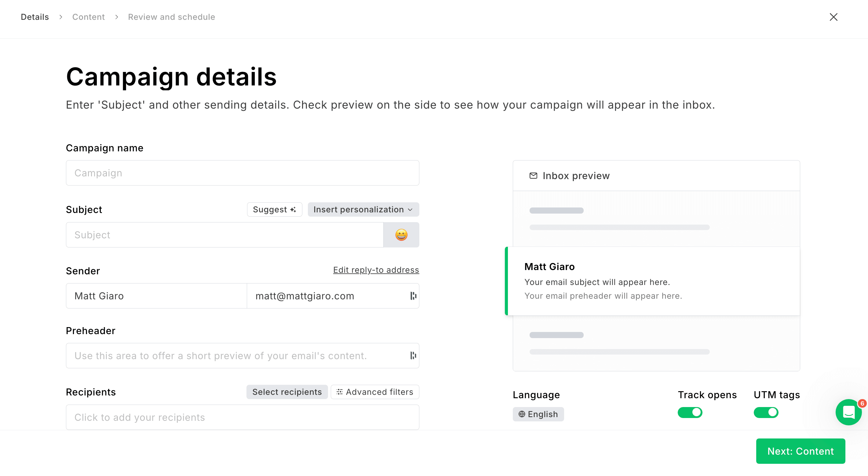Click the sparkle icon on Suggest
This screenshot has height=476, width=868.
293,209
